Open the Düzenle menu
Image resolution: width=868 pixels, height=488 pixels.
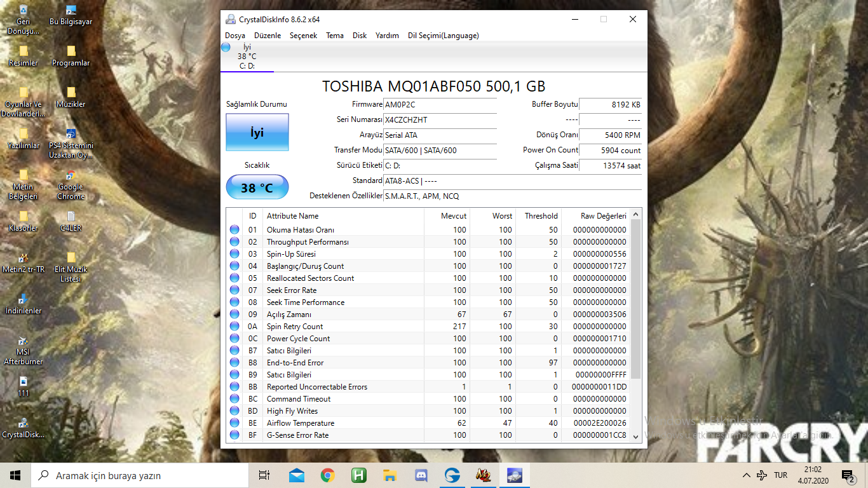pos(268,36)
